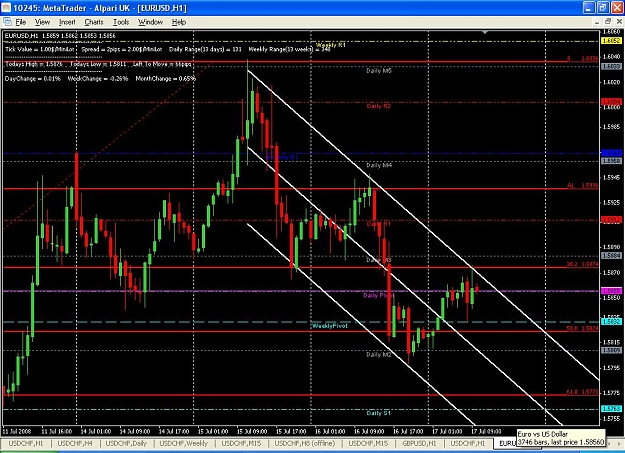Click the Daily M5 level label

(379, 71)
